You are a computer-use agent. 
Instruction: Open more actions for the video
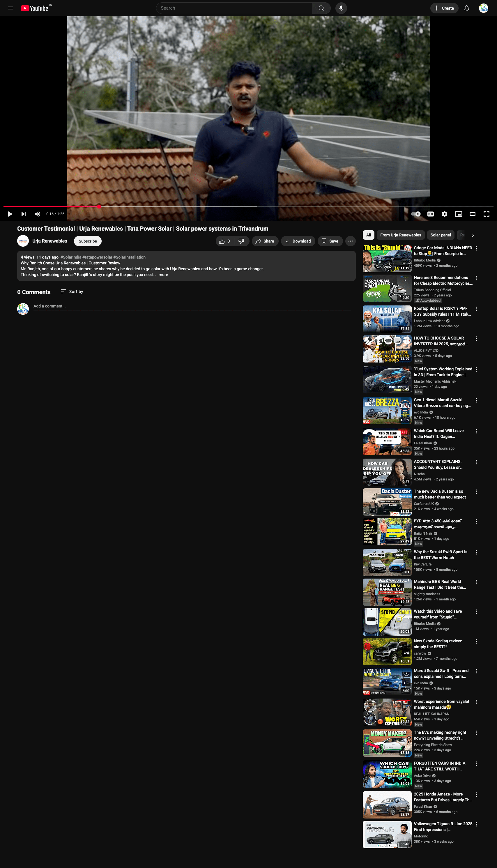tap(350, 241)
